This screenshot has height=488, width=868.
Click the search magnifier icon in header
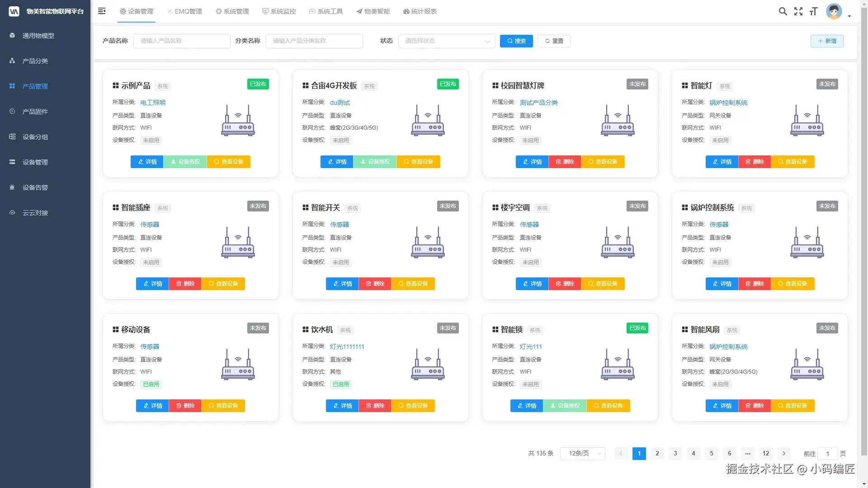783,11
